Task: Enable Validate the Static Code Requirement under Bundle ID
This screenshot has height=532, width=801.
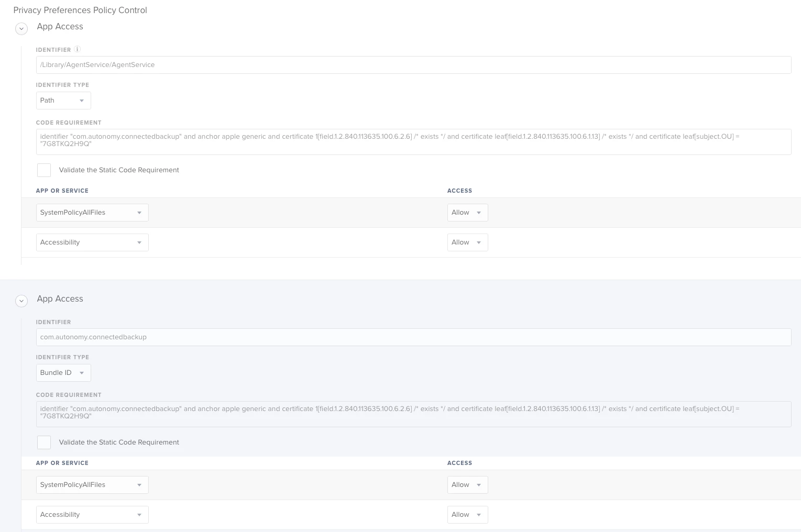Action: 44,442
